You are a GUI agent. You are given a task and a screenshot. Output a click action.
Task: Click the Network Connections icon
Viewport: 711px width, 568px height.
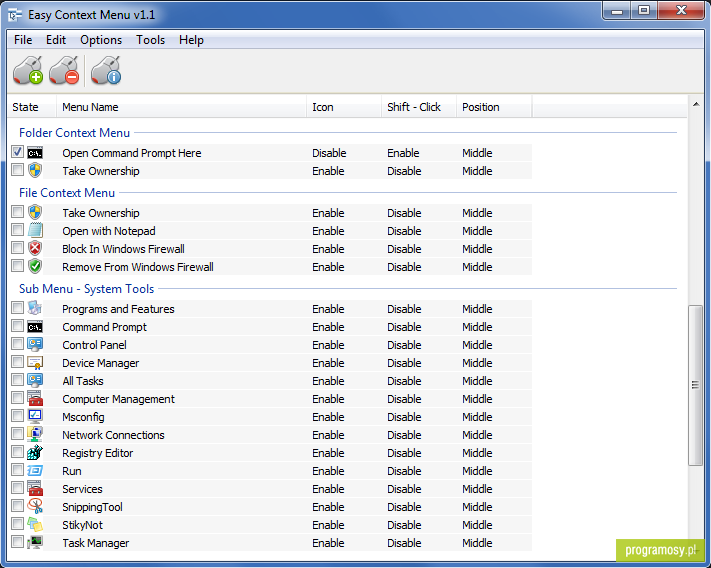coord(35,435)
